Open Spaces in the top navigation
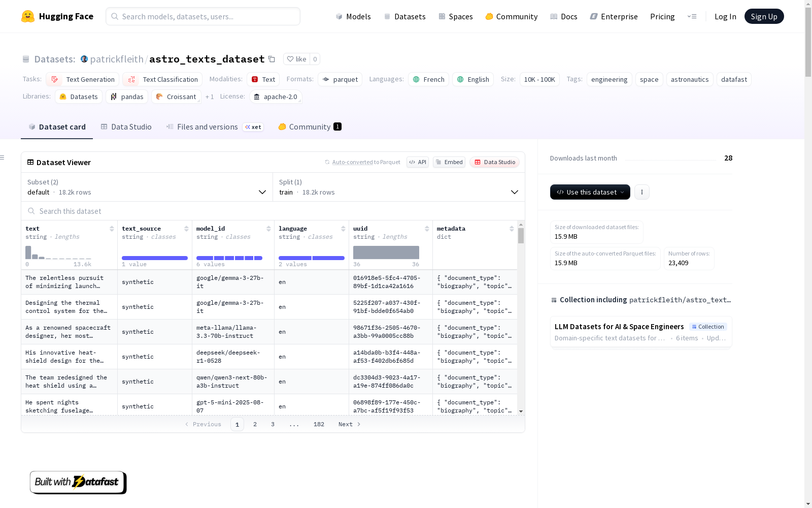812x508 pixels. point(455,16)
